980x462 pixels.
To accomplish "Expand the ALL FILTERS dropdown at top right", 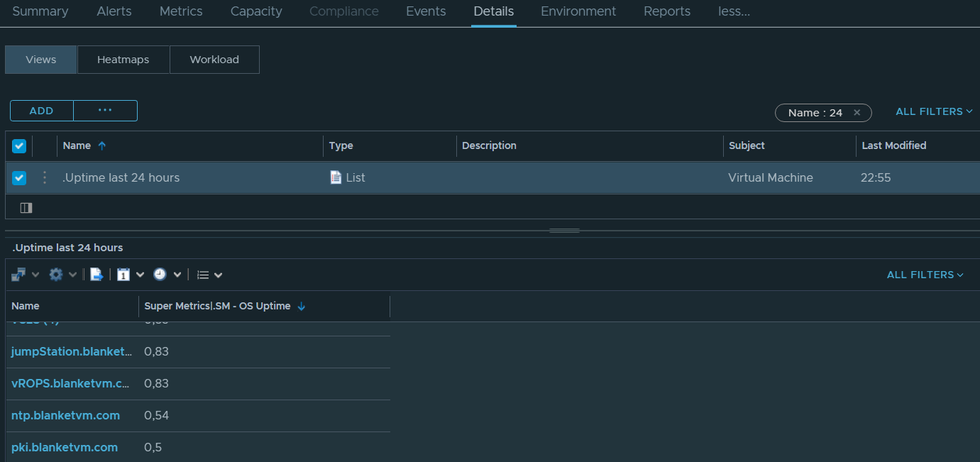I will pyautogui.click(x=933, y=111).
